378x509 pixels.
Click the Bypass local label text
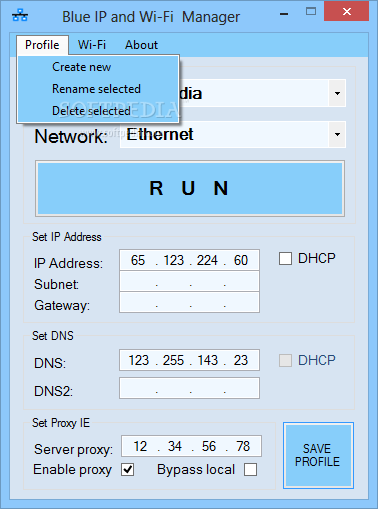pyautogui.click(x=196, y=470)
